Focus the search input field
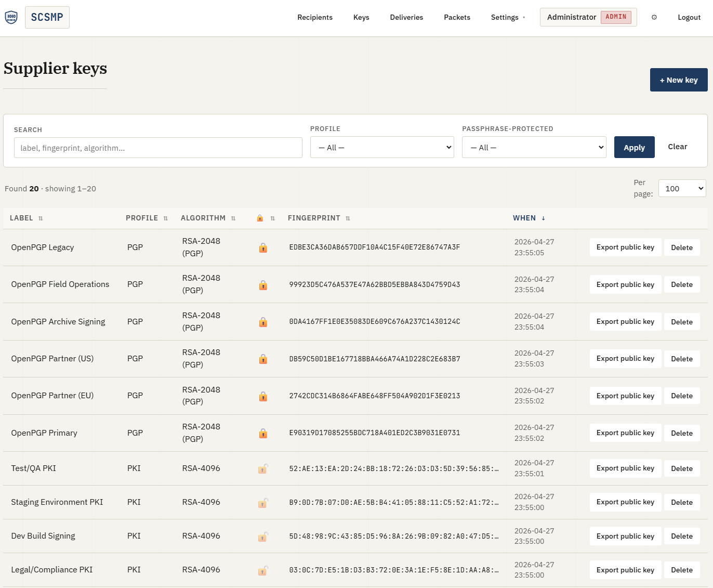Image resolution: width=713 pixels, height=588 pixels. point(158,148)
